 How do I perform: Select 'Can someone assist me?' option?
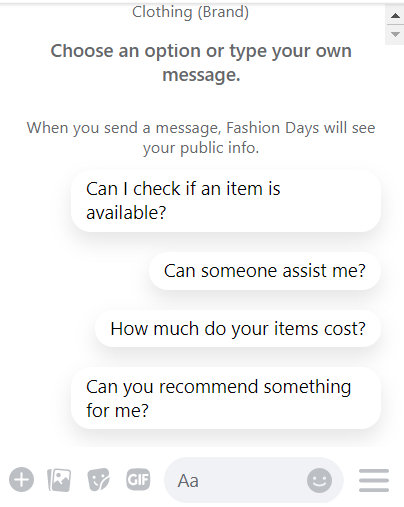(265, 271)
